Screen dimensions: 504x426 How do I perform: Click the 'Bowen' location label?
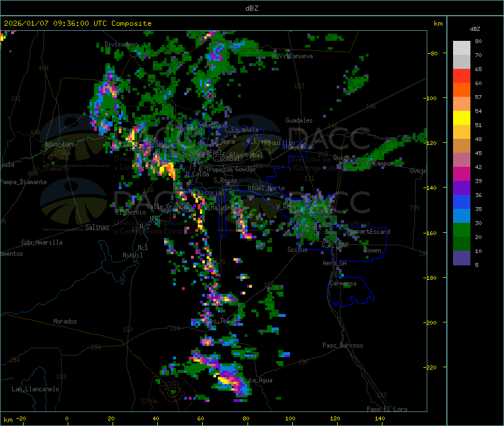372,250
